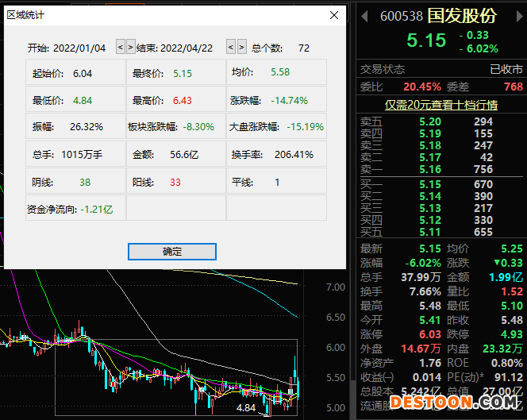Click the 换手率 206.41% cell
The image size is (527, 420).
(276, 154)
